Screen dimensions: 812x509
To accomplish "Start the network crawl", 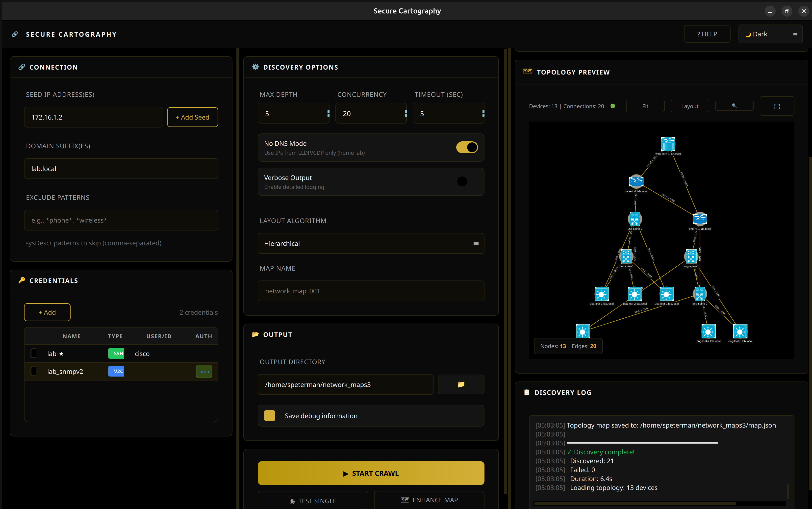I will click(370, 473).
